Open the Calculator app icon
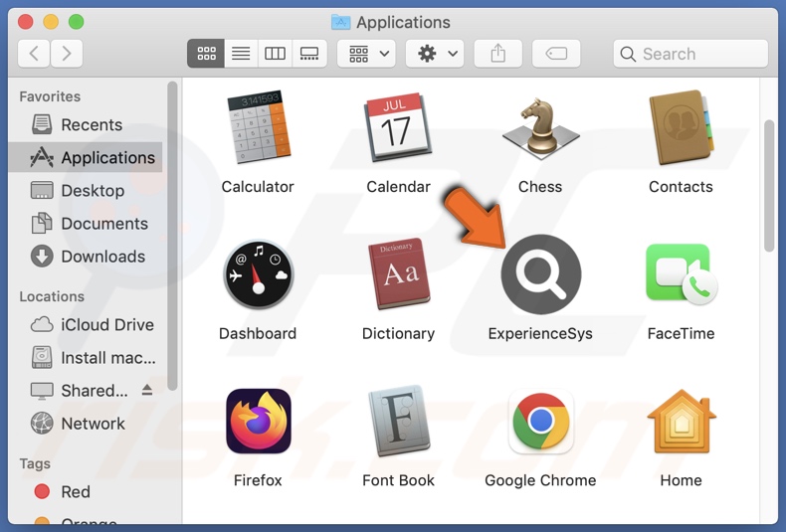This screenshot has height=532, width=786. (258, 127)
